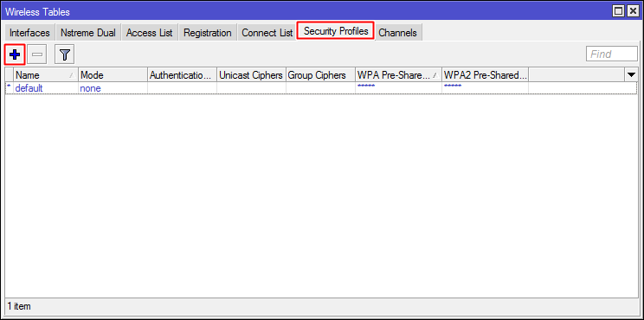Switch to the Channels tab

point(397,33)
